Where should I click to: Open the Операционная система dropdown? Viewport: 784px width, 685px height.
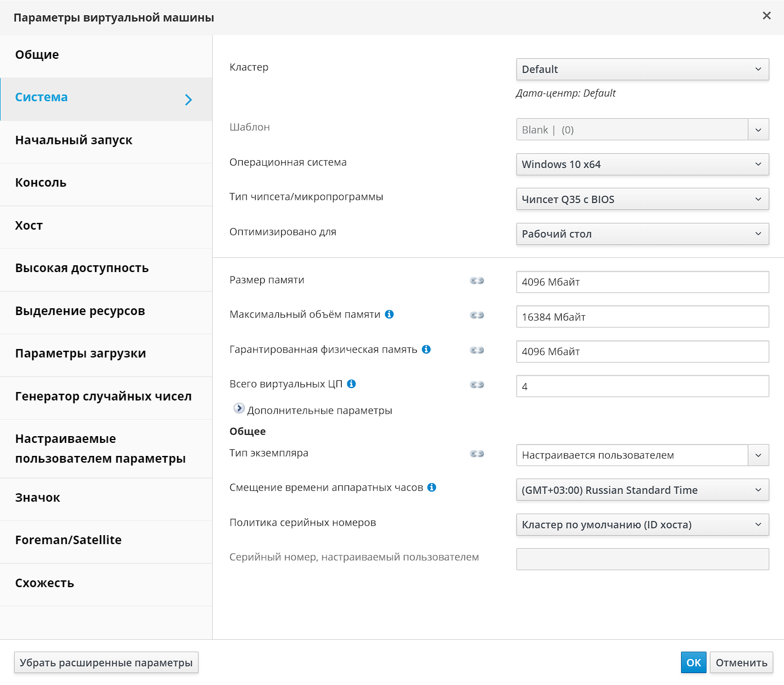[642, 165]
